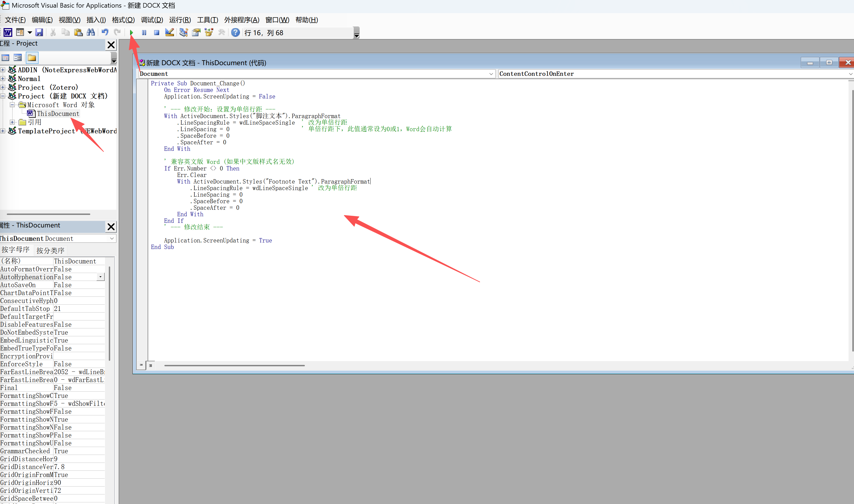Click the Undo arrow icon
The height and width of the screenshot is (504, 854).
[x=105, y=33]
